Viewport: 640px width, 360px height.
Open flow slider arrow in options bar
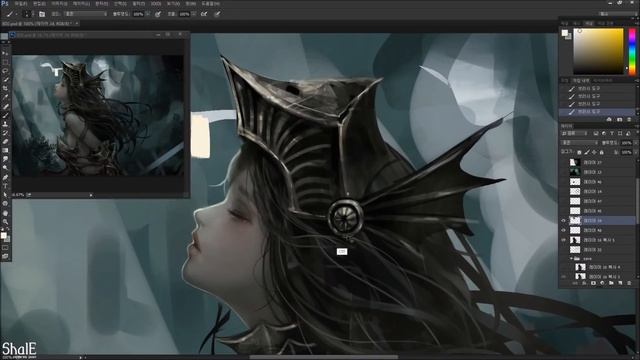(x=193, y=14)
